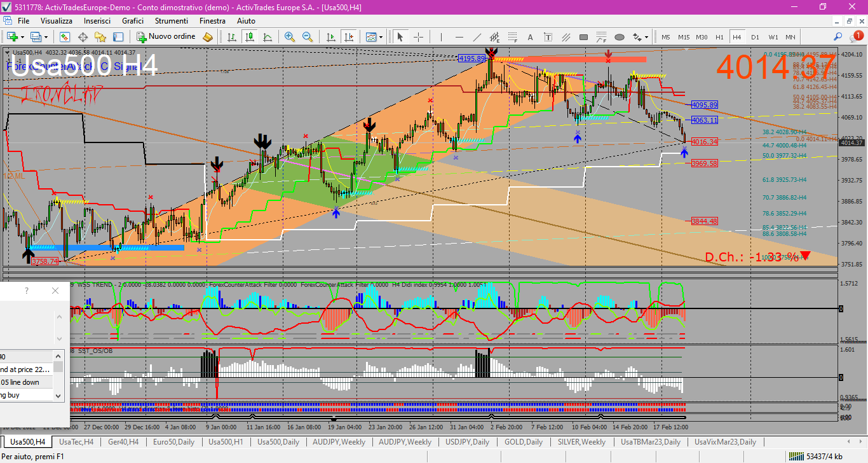Open the search magnifier icon
The width and height of the screenshot is (868, 463).
click(837, 37)
